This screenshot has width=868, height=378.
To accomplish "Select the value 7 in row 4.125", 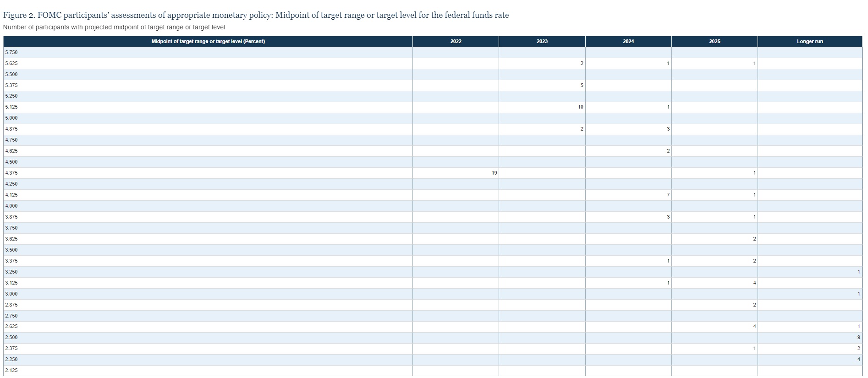I will 668,195.
